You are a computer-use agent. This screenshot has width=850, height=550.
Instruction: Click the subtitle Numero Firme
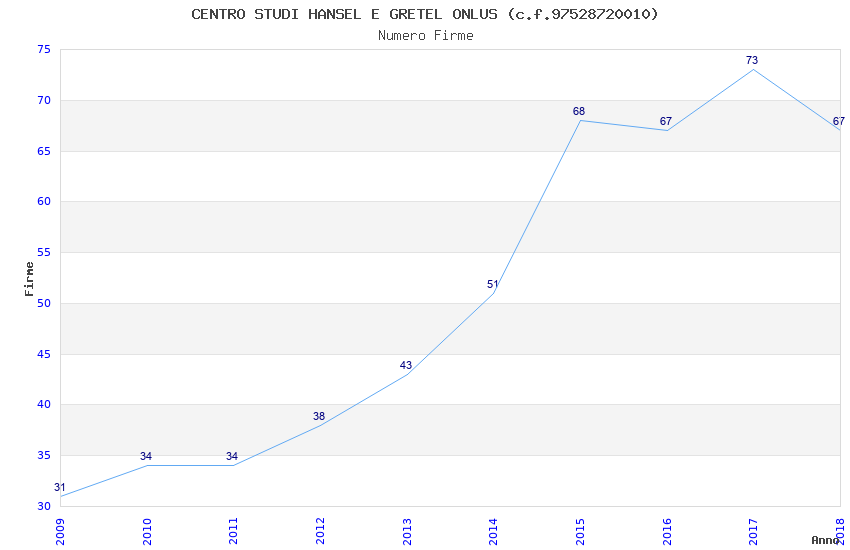(x=426, y=36)
